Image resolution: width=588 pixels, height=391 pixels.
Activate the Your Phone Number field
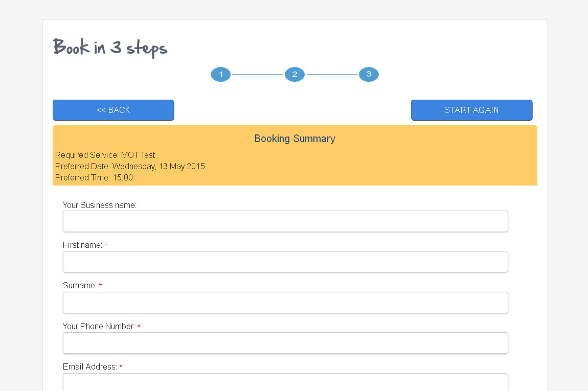(x=285, y=343)
